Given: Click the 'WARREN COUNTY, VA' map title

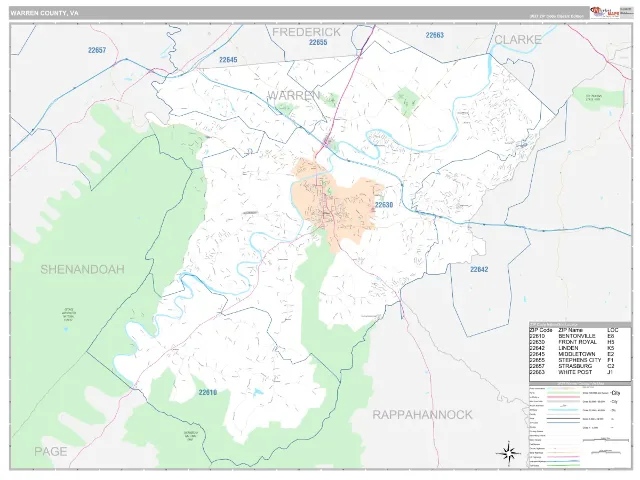Looking at the screenshot, I should point(44,13).
